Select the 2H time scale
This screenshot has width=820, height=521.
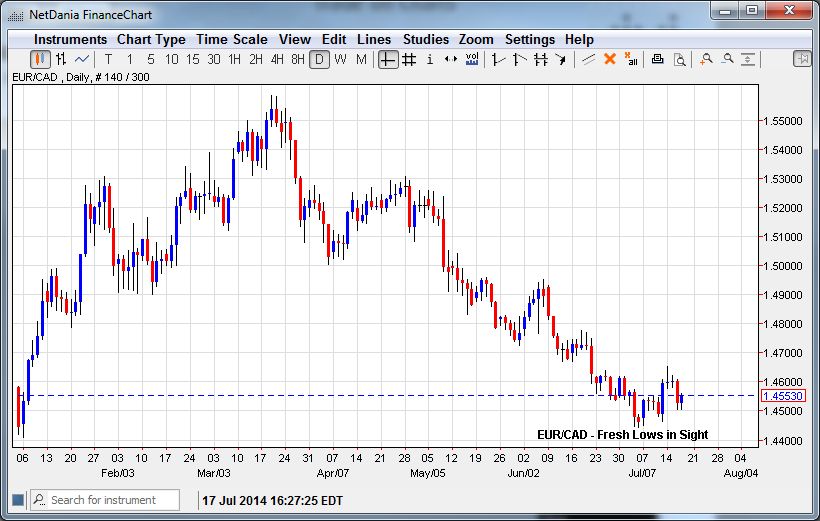tap(256, 60)
